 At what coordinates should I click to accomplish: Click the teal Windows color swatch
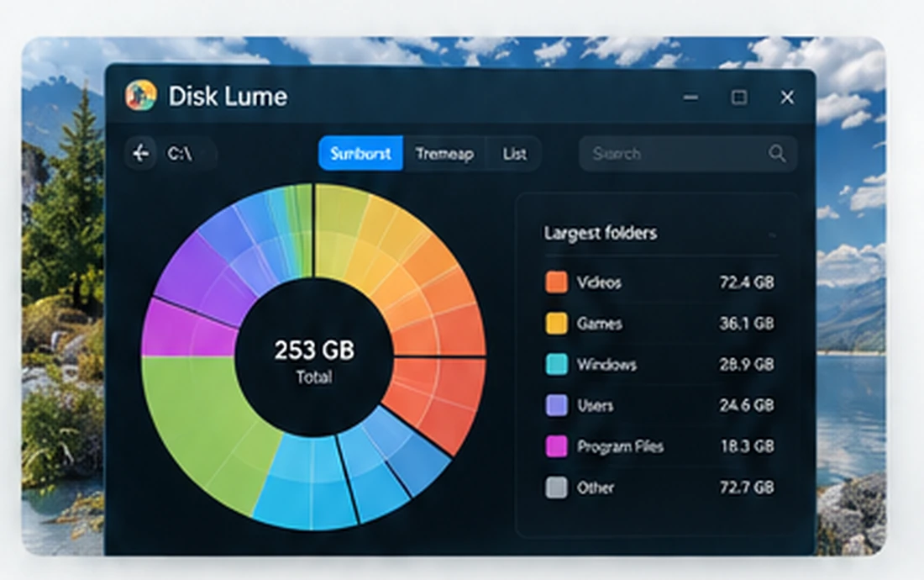[x=556, y=364]
